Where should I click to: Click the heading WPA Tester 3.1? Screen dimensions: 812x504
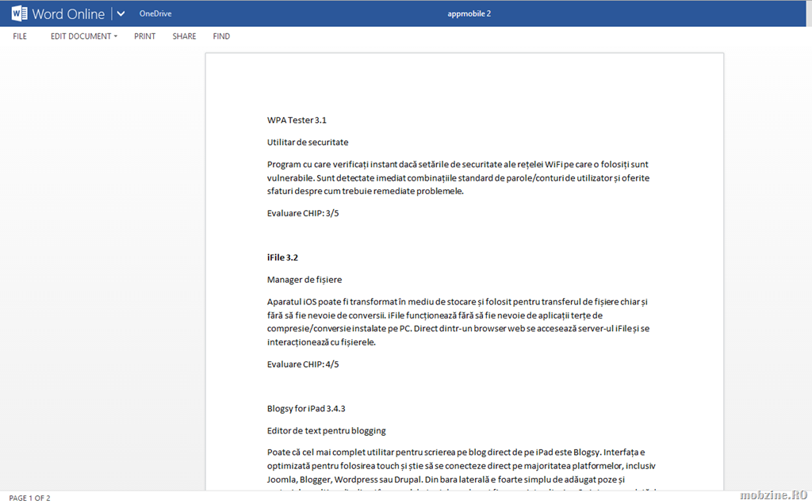297,120
